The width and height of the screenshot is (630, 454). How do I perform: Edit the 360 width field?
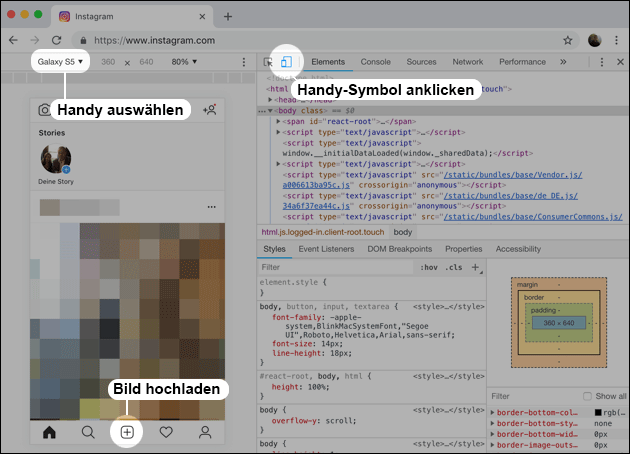pyautogui.click(x=108, y=62)
